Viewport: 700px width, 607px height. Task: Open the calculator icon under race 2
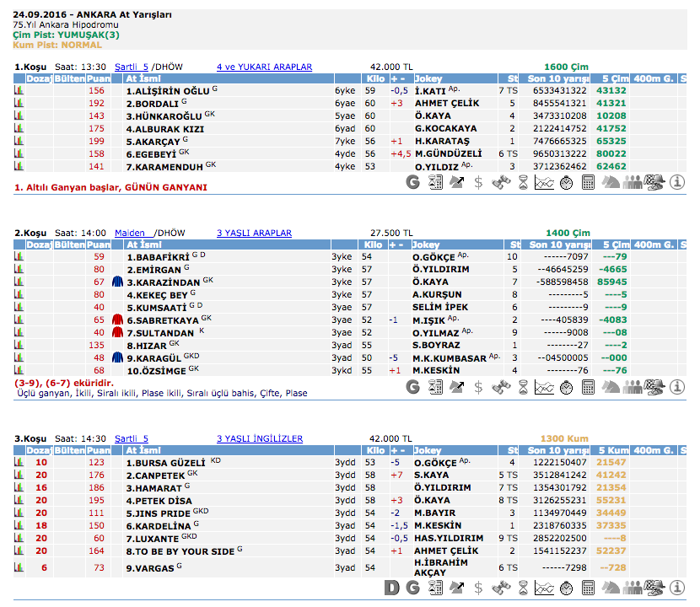pos(589,386)
